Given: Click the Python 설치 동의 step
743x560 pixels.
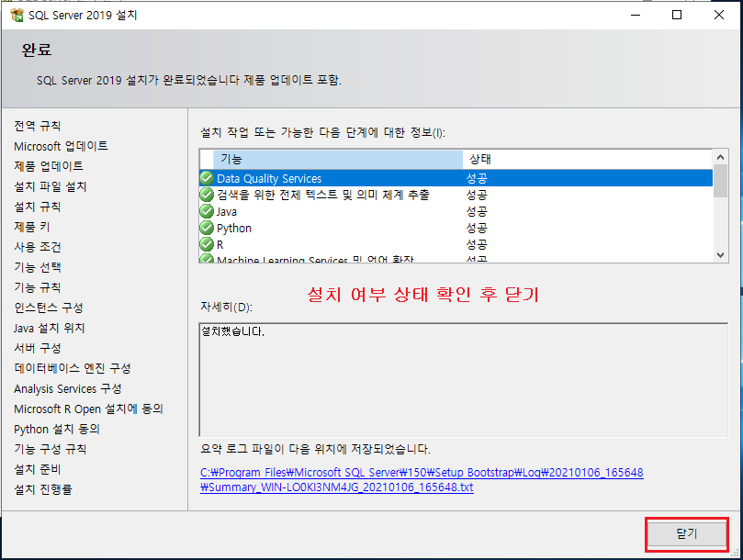Looking at the screenshot, I should point(57,429).
